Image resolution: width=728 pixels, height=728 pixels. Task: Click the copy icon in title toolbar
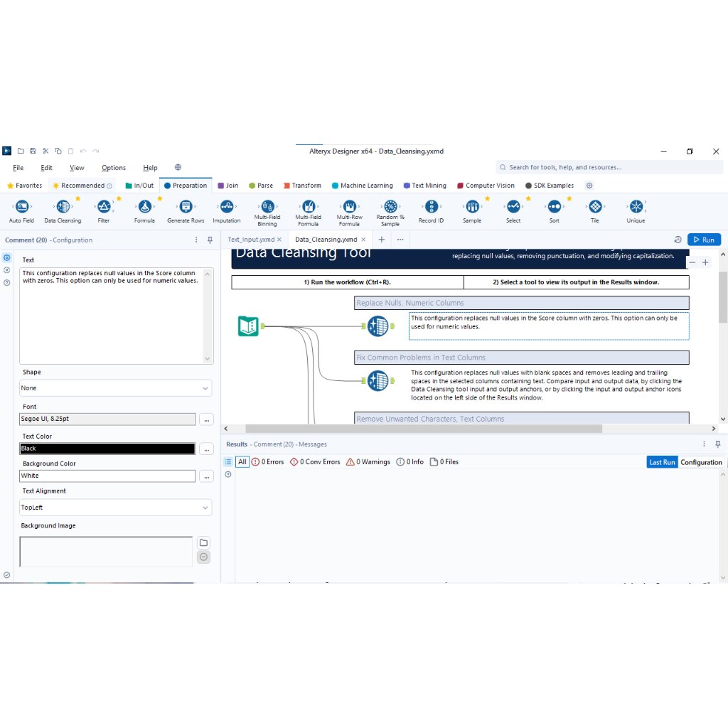[58, 151]
